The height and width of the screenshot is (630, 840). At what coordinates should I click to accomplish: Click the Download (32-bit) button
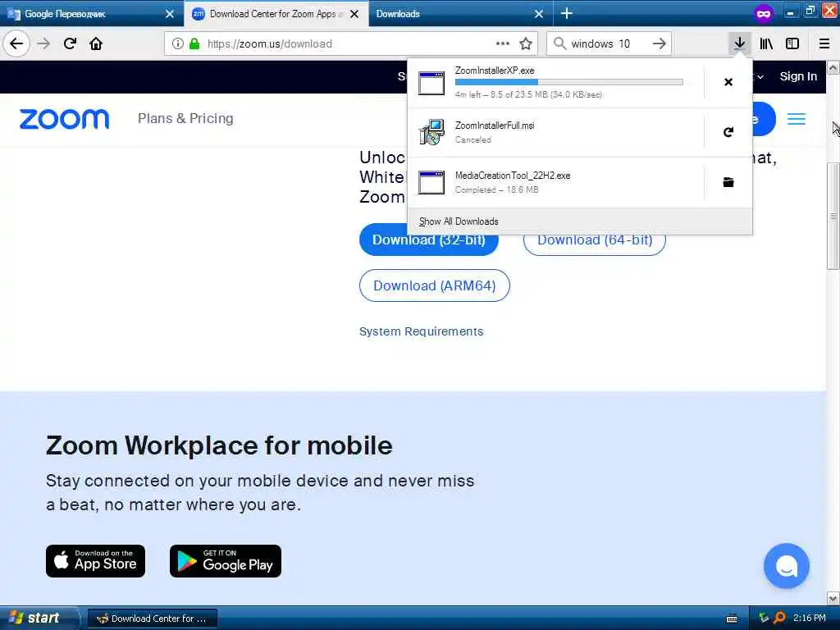click(428, 240)
